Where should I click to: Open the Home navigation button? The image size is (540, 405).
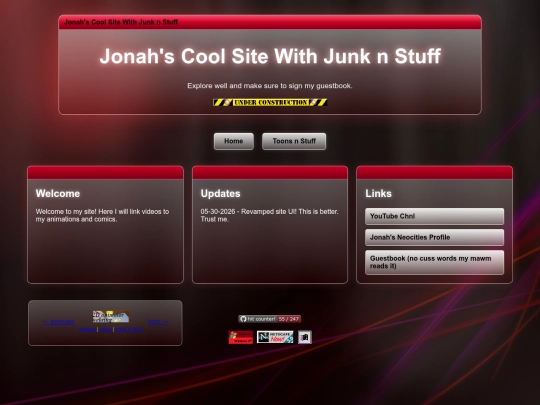coord(233,141)
